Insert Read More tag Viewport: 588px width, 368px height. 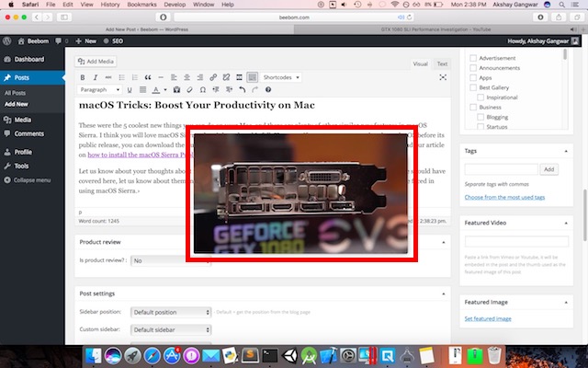click(239, 77)
